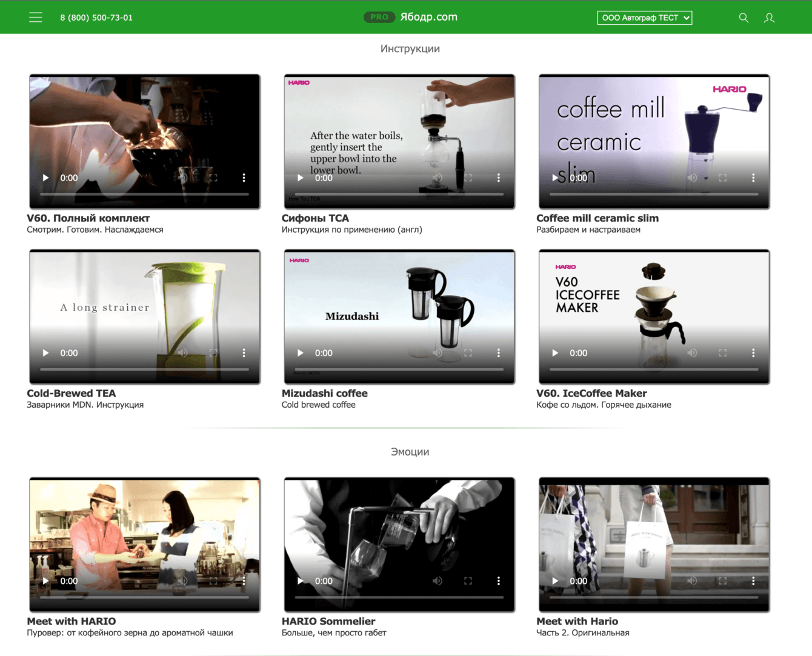Open more options on V60. Полный комплект video

pos(244,178)
